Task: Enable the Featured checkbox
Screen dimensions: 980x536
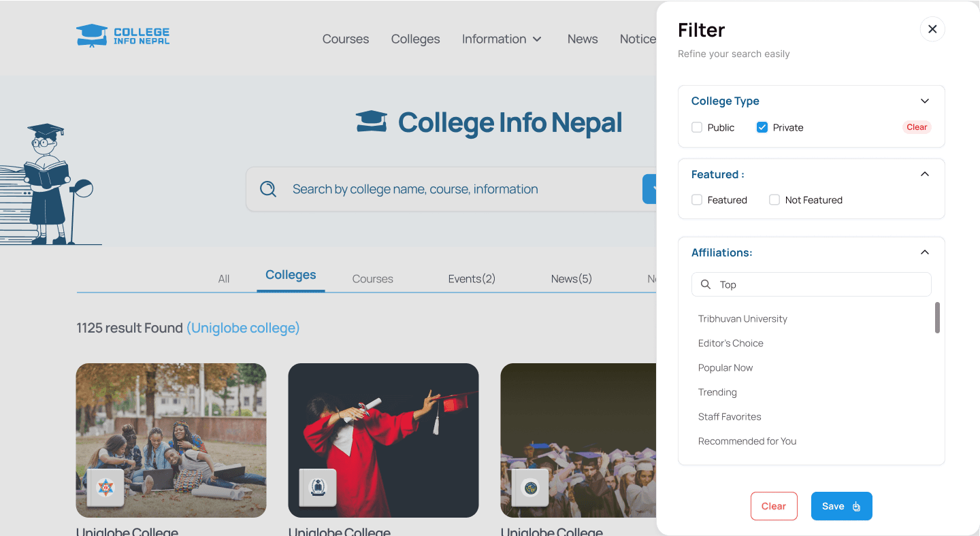Action: coord(697,200)
